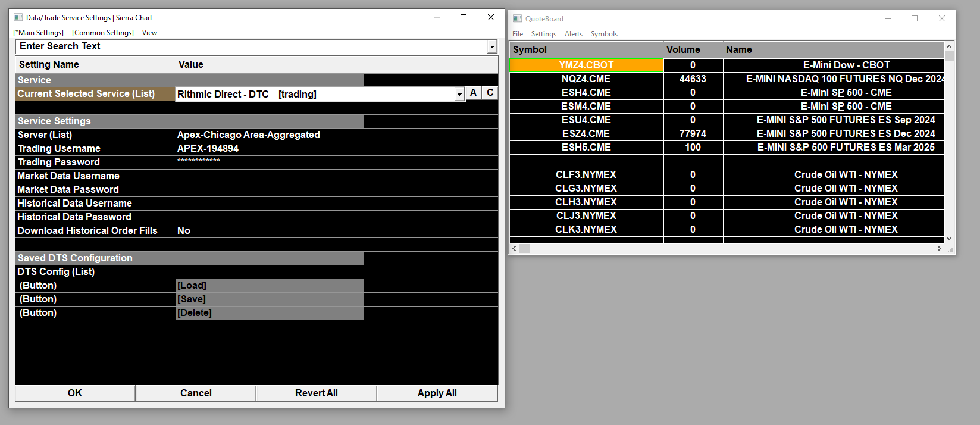
Task: Select the ESH4.CME symbol row
Action: click(587, 93)
